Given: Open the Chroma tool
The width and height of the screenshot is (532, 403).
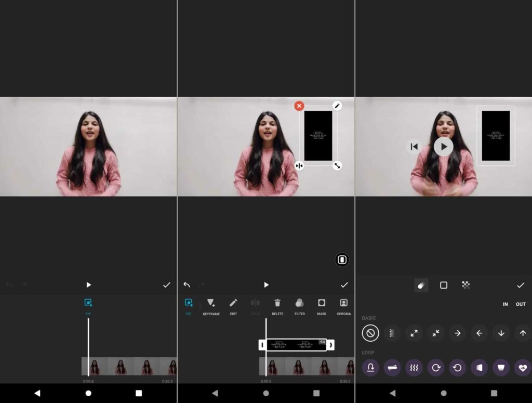Looking at the screenshot, I should point(344,306).
